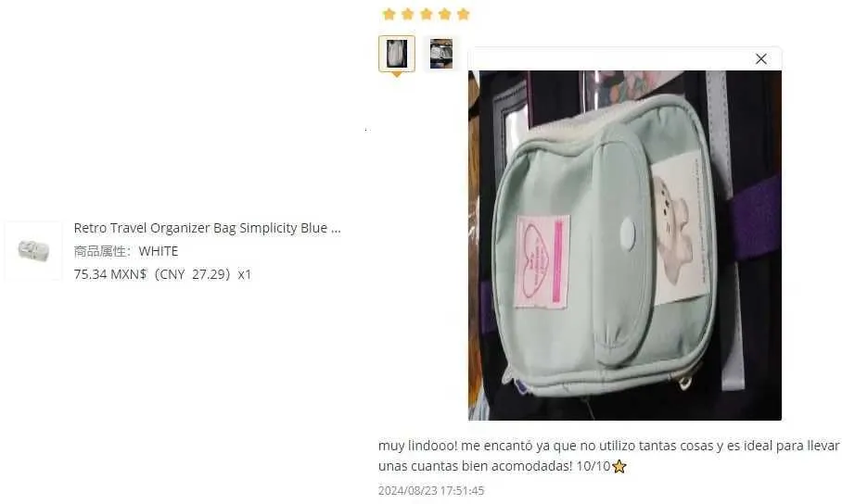This screenshot has width=842, height=504.
Task: Click the review timestamp 2024/08/23
Action: click(x=431, y=491)
